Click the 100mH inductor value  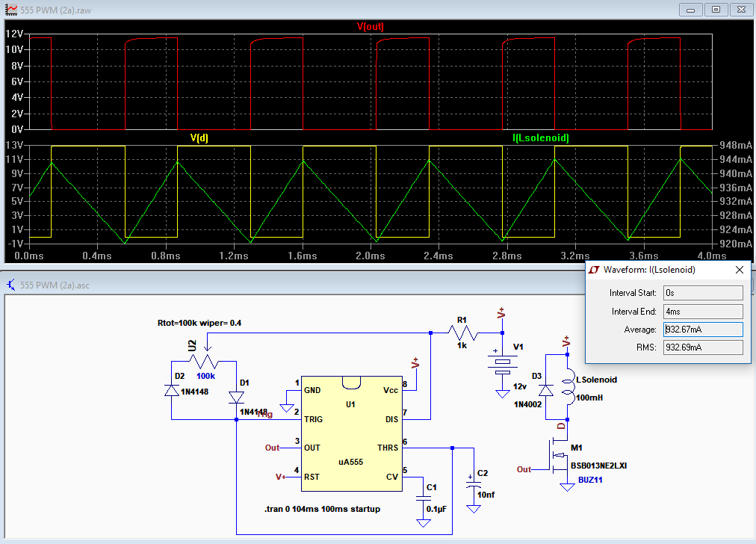tap(589, 398)
